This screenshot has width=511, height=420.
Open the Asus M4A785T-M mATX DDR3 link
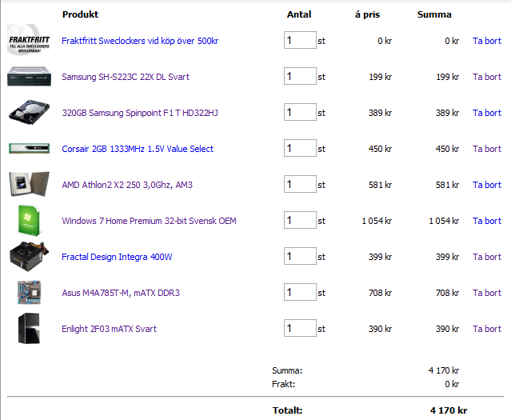[121, 293]
